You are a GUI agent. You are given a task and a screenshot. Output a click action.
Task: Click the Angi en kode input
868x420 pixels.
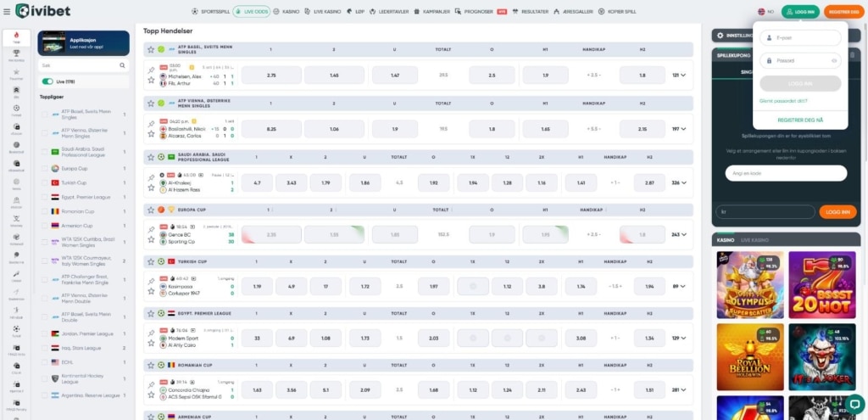pyautogui.click(x=786, y=173)
